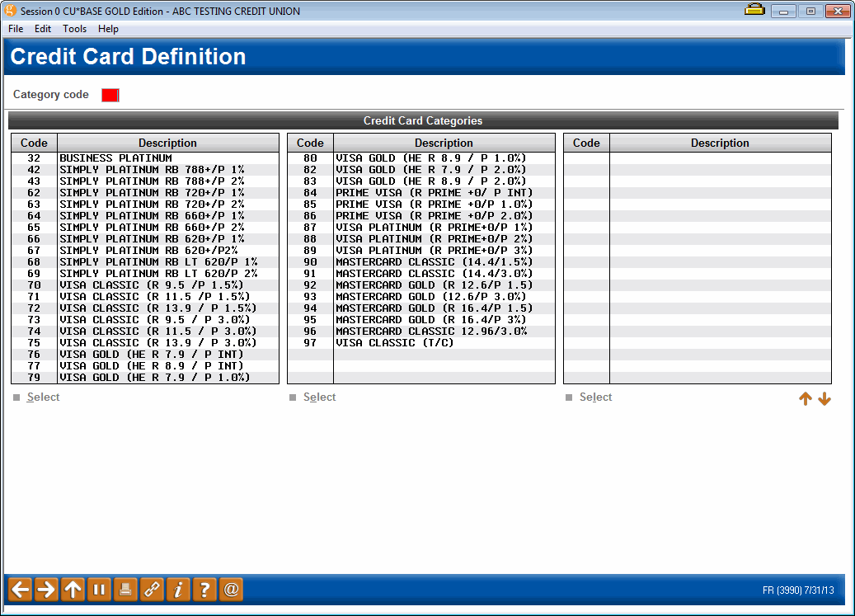
Task: Click the @ symbol toolbar icon
Action: coord(231,589)
